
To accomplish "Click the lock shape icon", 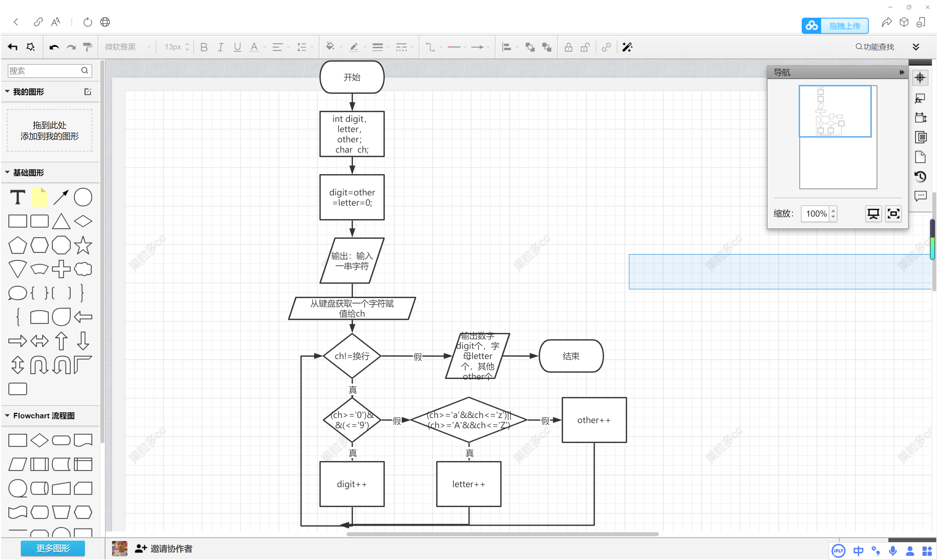I will 568,47.
